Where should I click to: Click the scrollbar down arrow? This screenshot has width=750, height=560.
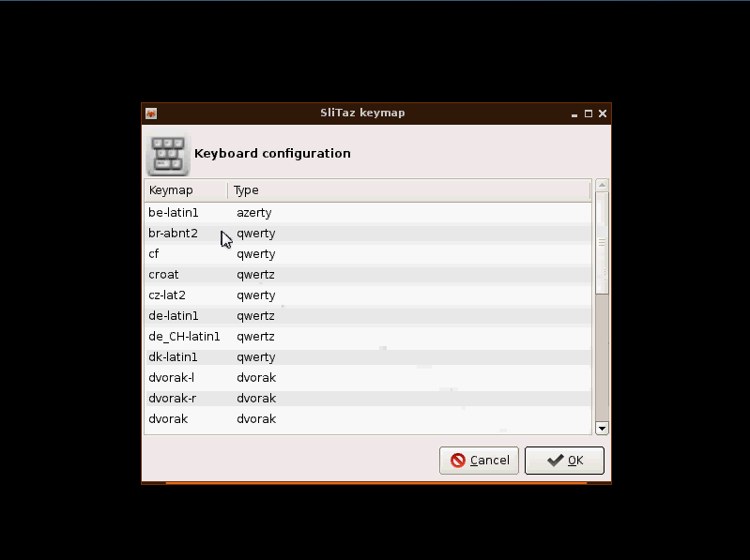pyautogui.click(x=603, y=428)
